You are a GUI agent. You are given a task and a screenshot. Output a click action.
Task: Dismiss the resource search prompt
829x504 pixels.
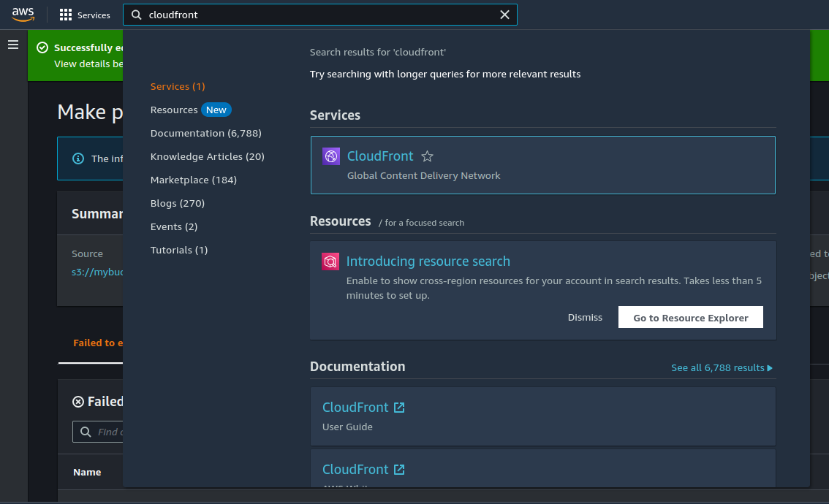click(x=585, y=318)
